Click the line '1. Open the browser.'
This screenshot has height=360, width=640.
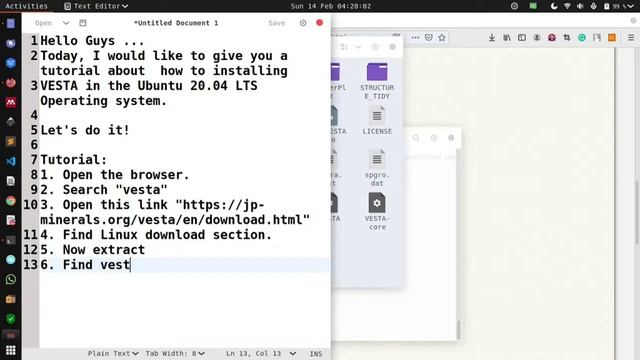point(115,175)
